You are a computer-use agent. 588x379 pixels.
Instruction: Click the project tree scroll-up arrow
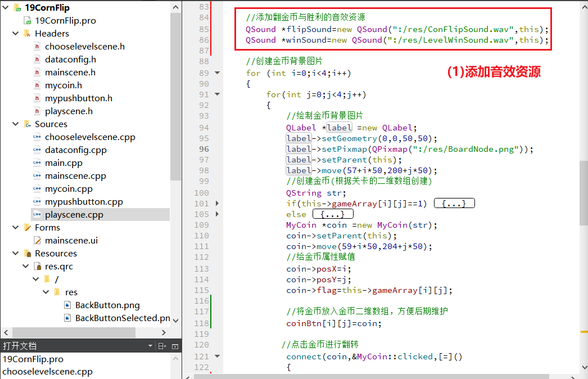pos(175,7)
